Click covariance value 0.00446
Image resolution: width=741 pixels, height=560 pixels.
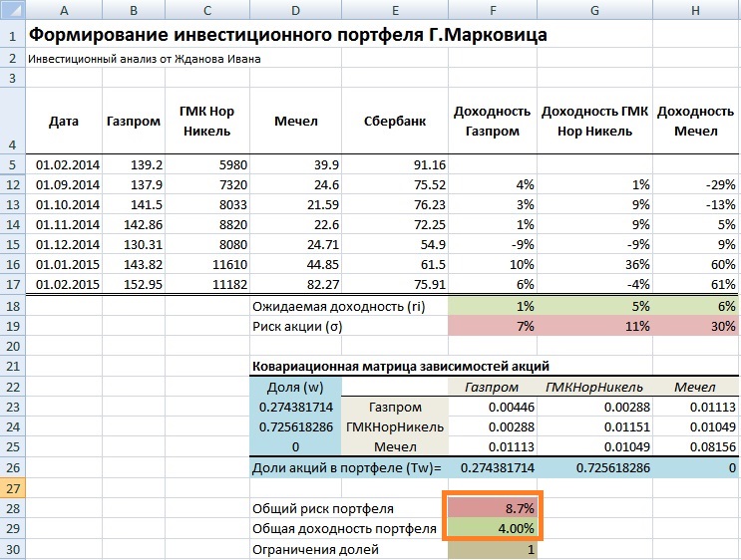(x=493, y=407)
